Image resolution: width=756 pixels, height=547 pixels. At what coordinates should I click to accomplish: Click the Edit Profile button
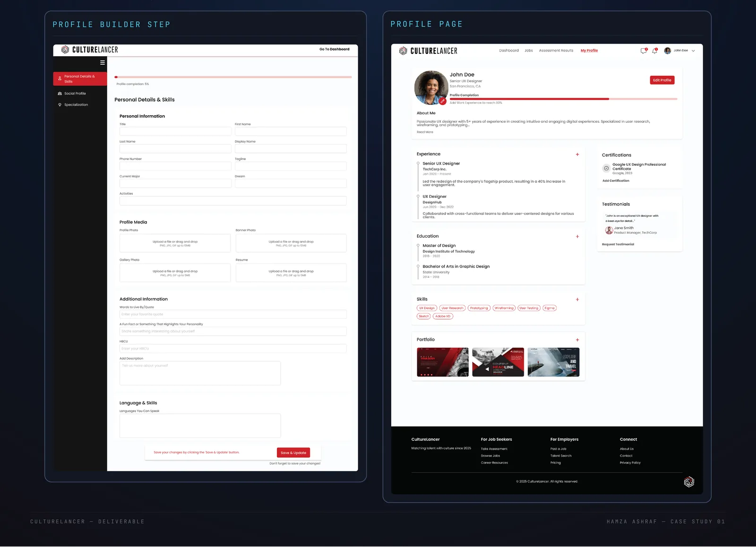point(662,80)
